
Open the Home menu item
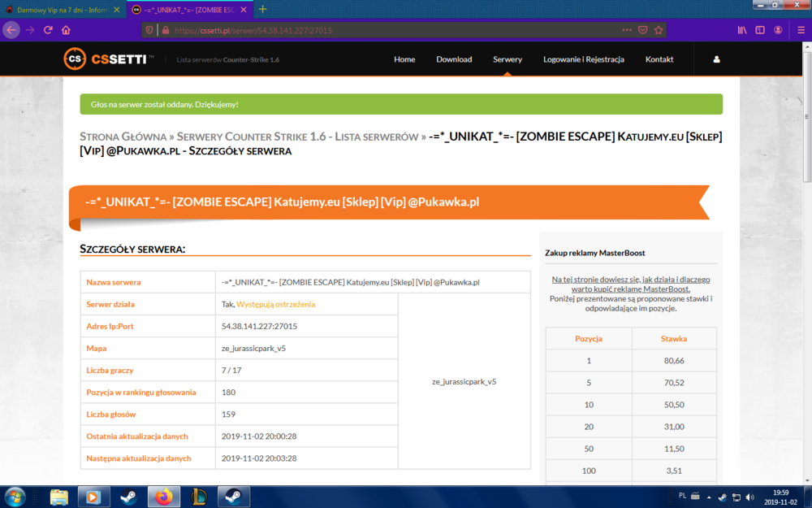tap(404, 59)
